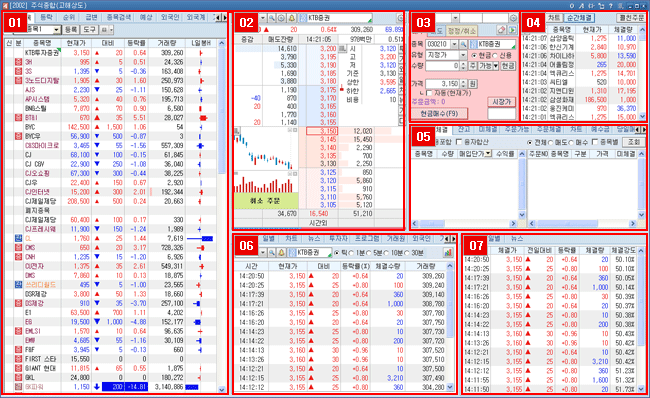Open the bar chart icon in the tick panel
650x398 pixels.
coord(448,252)
